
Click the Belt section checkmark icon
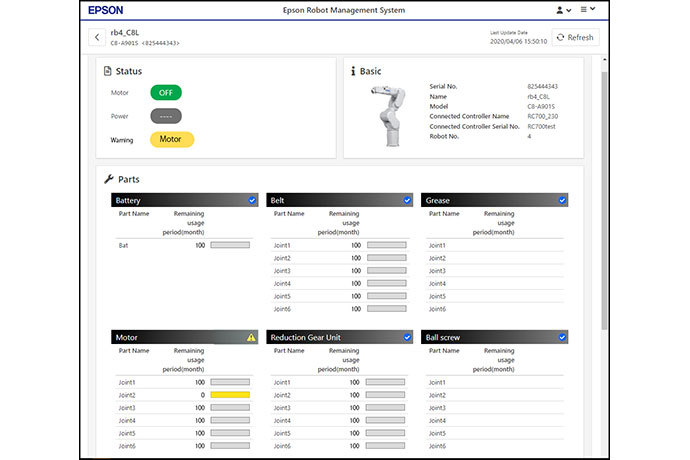point(407,200)
